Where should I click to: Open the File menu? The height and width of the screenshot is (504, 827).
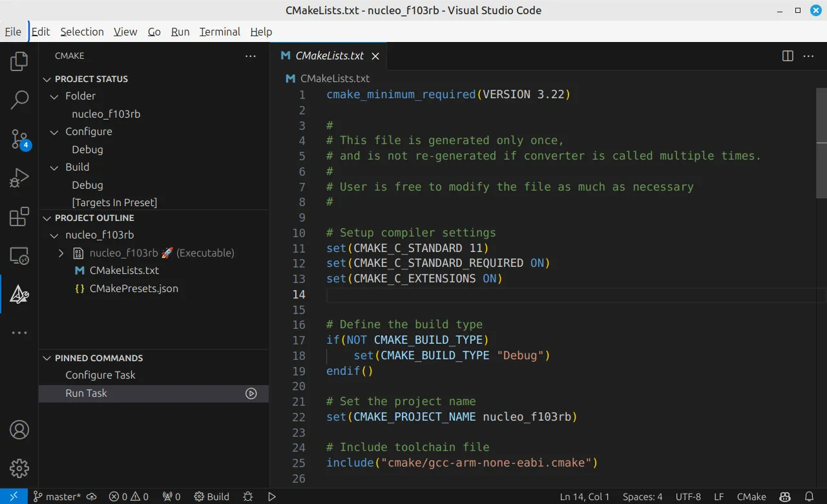click(x=13, y=32)
